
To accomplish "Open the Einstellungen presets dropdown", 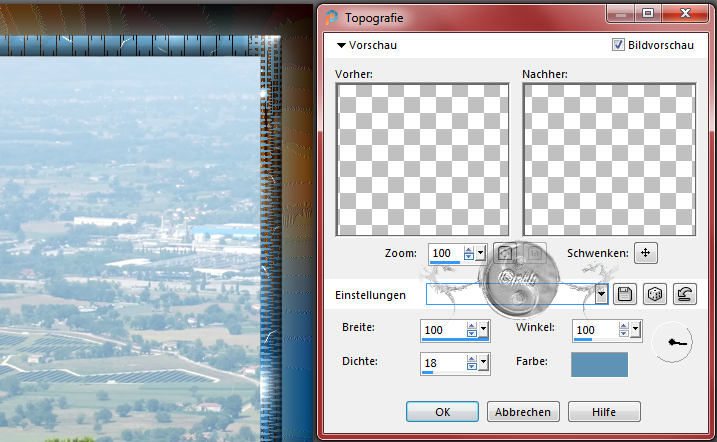I will [601, 294].
